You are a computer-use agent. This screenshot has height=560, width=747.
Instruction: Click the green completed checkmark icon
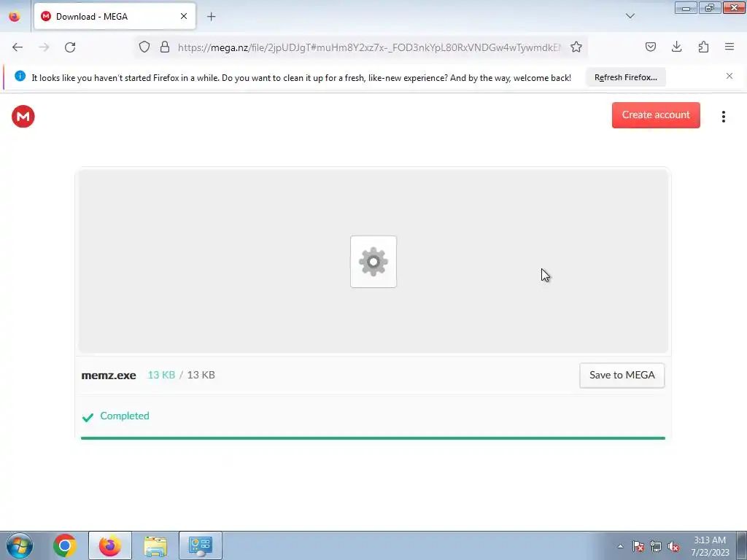pyautogui.click(x=88, y=417)
